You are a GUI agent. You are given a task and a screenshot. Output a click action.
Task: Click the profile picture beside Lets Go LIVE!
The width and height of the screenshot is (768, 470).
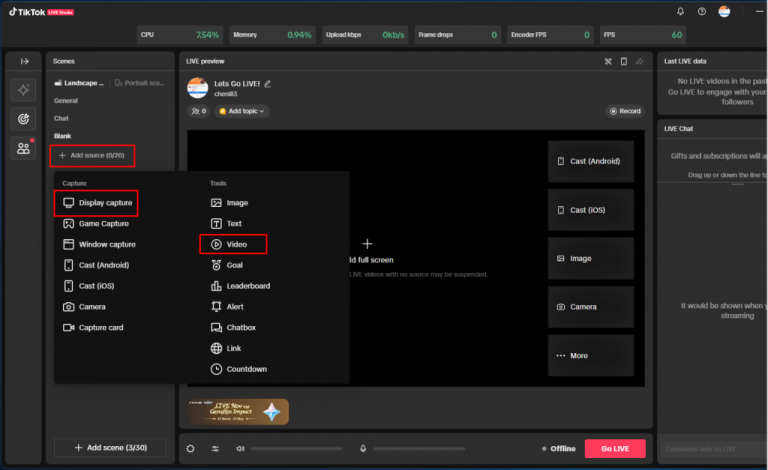click(198, 88)
